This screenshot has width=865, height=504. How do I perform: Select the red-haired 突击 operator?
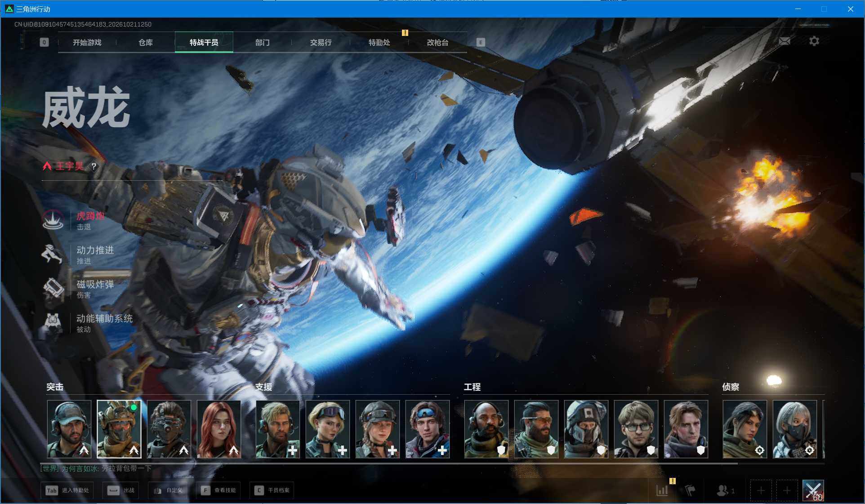point(219,429)
